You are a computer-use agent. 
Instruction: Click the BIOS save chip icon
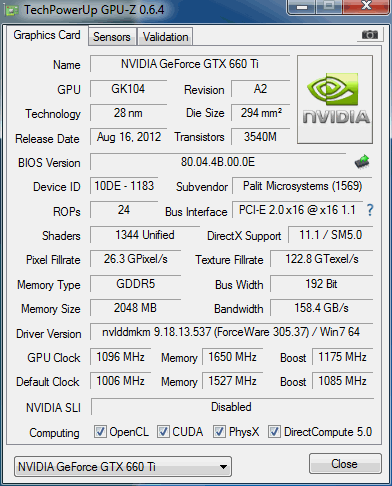point(362,162)
